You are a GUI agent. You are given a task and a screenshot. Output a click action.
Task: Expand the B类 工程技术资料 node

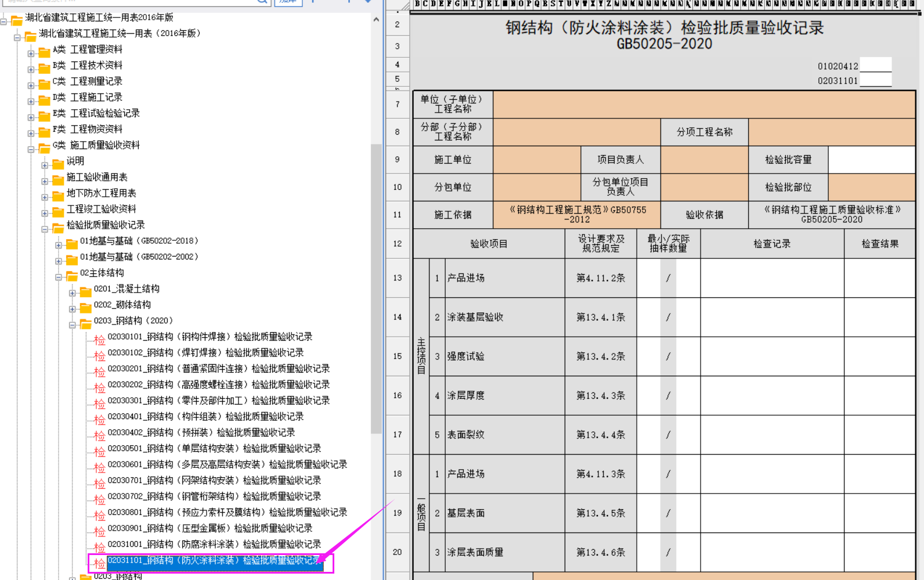[x=31, y=70]
